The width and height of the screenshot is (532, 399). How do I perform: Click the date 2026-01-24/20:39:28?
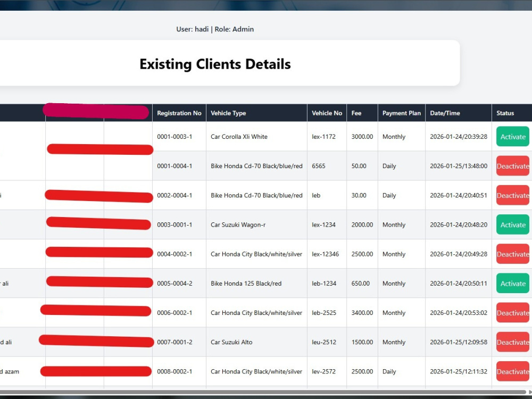pos(459,136)
